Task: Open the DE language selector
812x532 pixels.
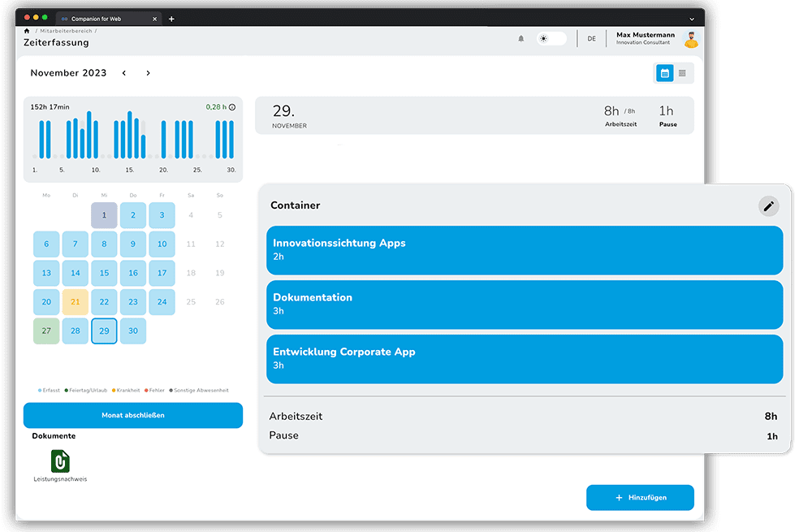Action: pyautogui.click(x=591, y=38)
